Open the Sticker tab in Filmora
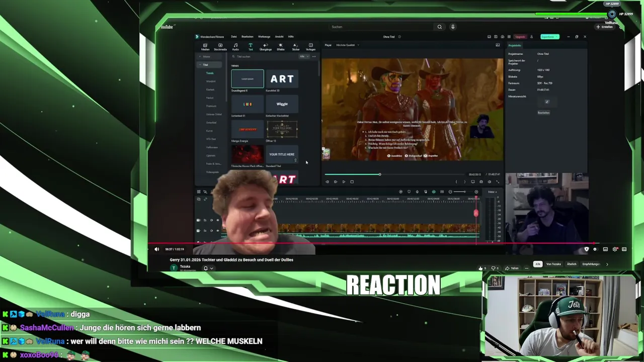Screen dimensions: 644x362 click(x=295, y=47)
